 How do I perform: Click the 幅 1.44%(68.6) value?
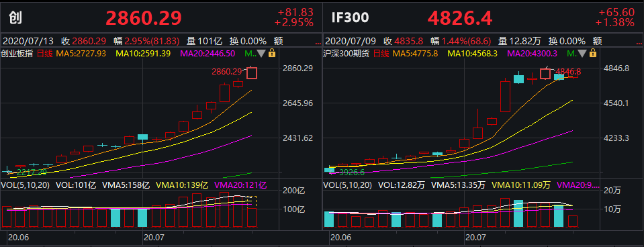[x=461, y=42]
